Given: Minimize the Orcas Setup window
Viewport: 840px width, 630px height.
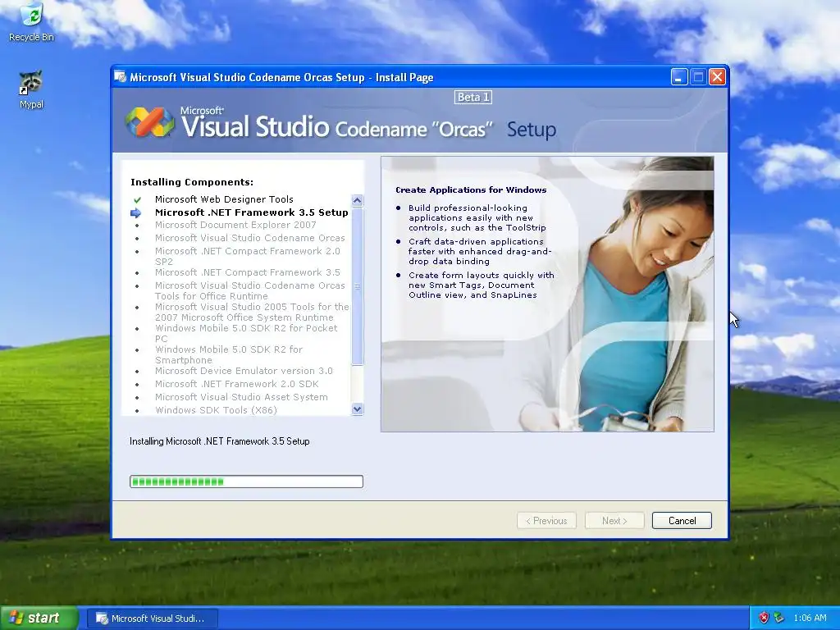Looking at the screenshot, I should point(678,77).
